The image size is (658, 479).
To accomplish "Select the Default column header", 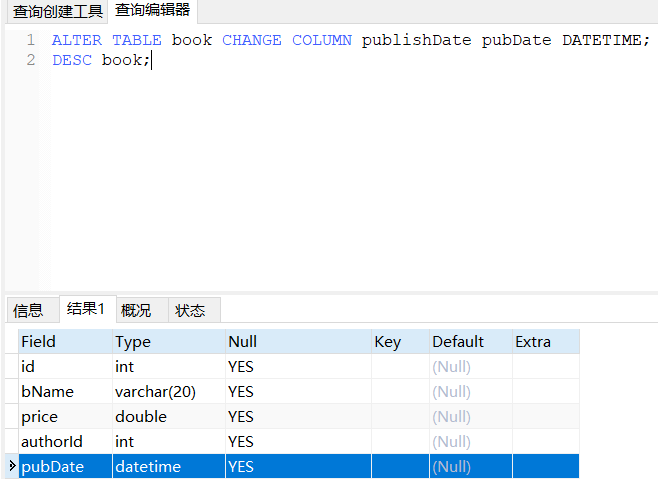I will [469, 342].
